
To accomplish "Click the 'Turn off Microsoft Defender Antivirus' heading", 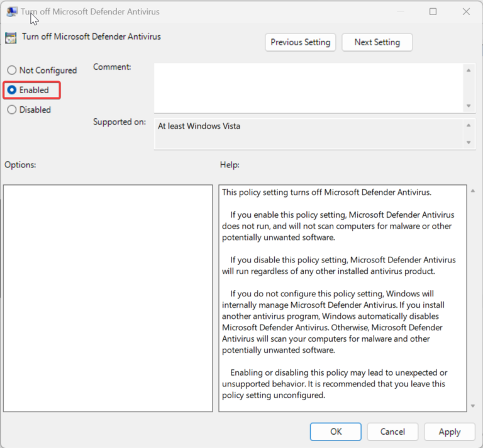I will (91, 36).
